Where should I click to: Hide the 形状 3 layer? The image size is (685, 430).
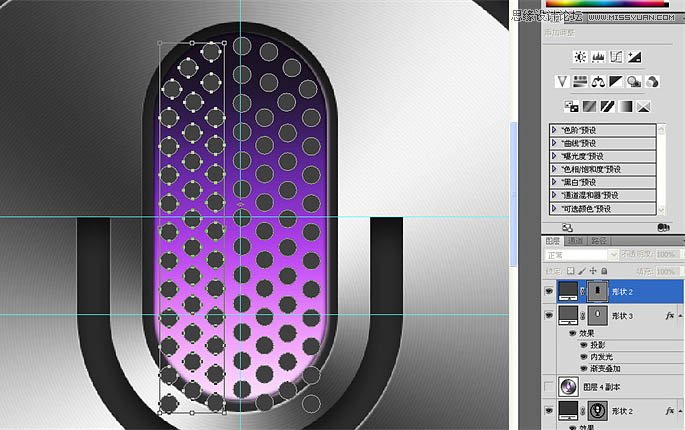click(549, 316)
